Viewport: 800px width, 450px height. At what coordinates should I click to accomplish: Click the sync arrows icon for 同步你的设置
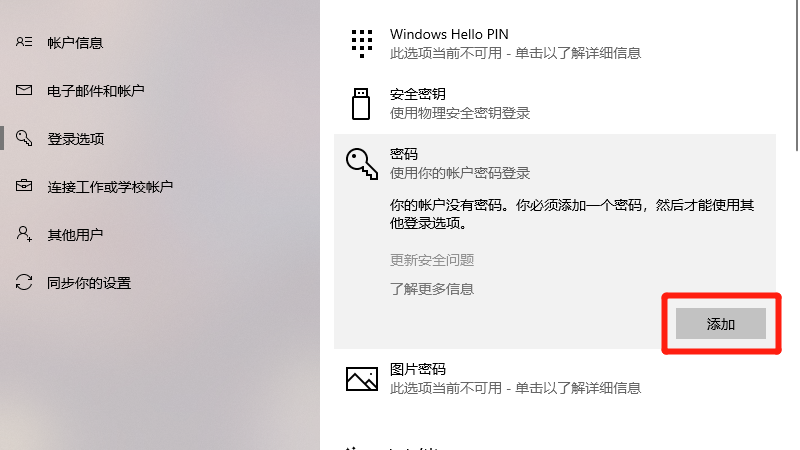tap(24, 283)
